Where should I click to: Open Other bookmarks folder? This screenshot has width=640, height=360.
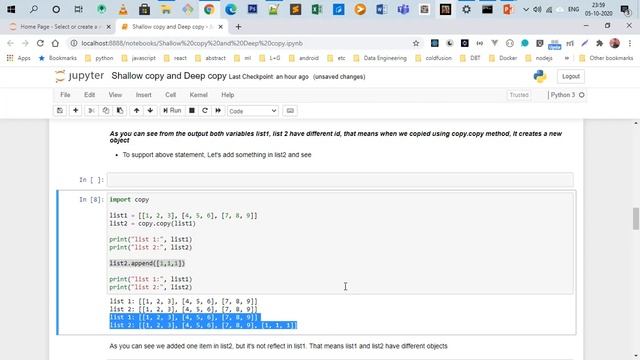pos(607,58)
